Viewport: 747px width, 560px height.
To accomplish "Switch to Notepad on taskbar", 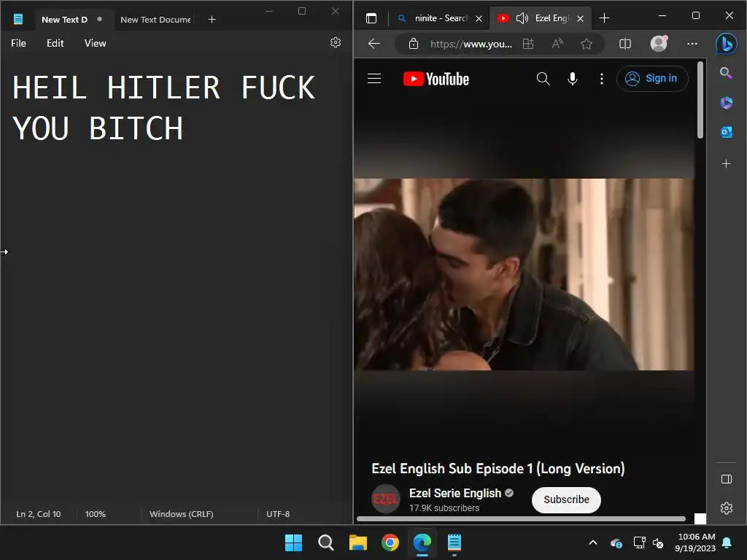I will pos(454,542).
